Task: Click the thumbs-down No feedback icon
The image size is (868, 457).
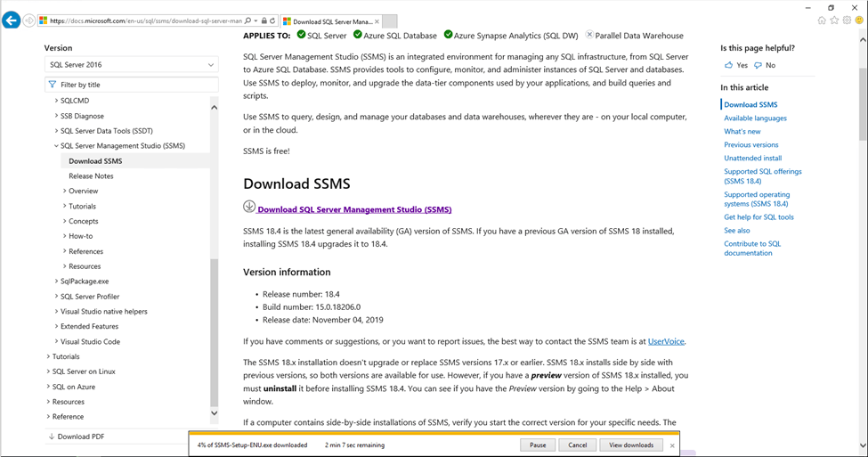Action: 758,65
